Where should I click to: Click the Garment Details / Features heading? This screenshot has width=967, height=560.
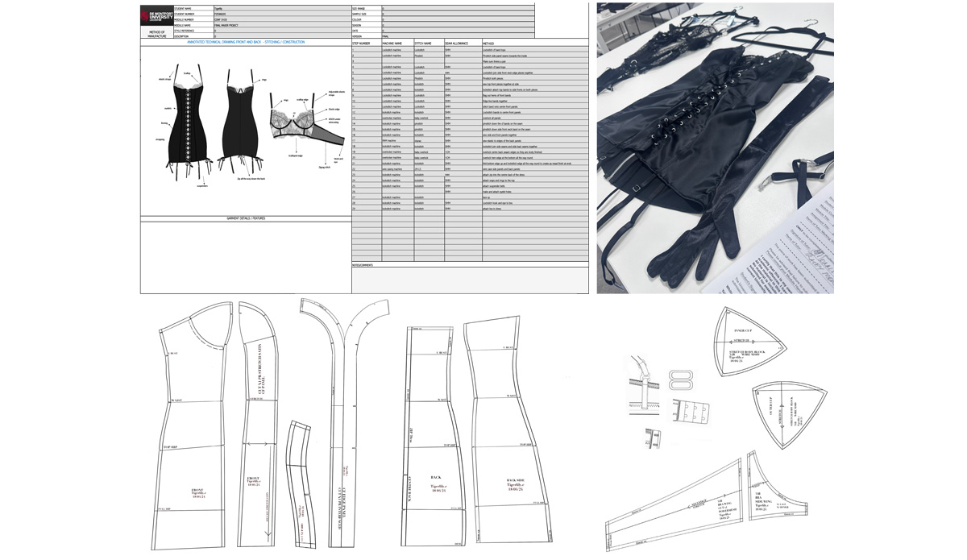click(x=246, y=218)
